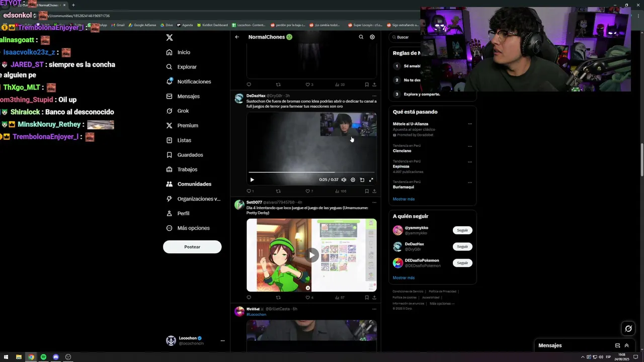Open Guardados bookmarks page

pyautogui.click(x=185, y=155)
